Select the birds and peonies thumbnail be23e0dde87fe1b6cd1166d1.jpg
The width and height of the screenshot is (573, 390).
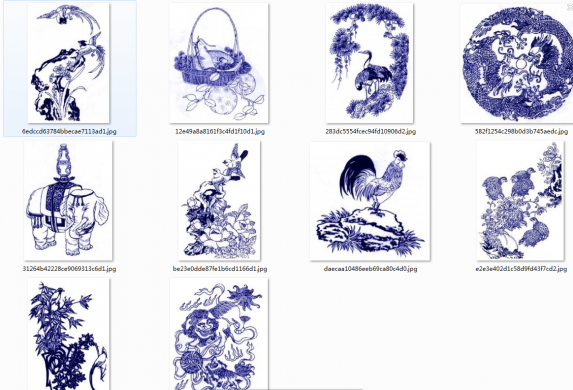219,201
